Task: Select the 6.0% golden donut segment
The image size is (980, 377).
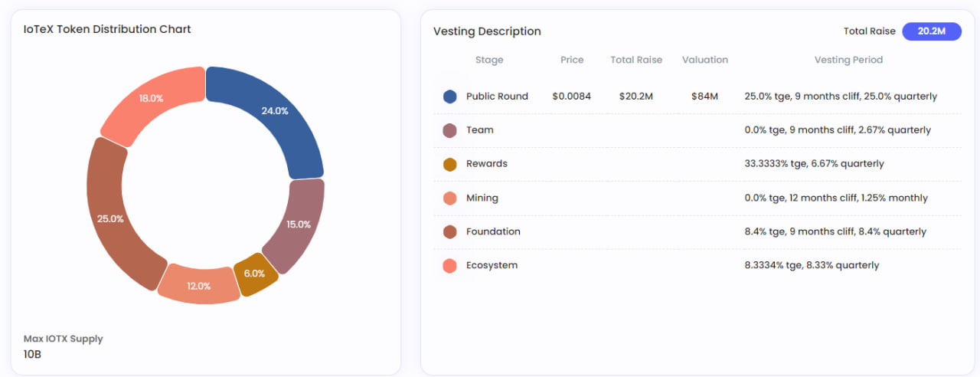Action: (255, 274)
